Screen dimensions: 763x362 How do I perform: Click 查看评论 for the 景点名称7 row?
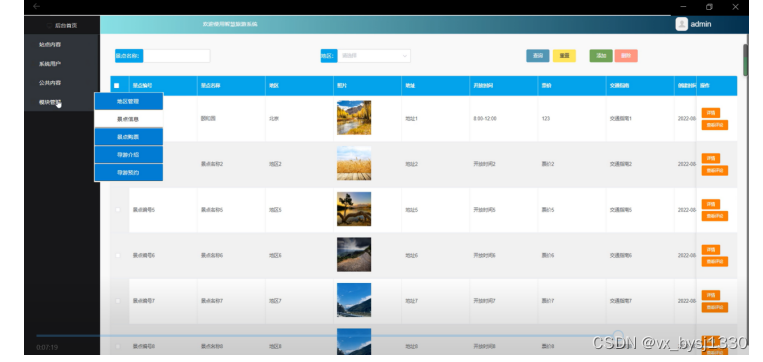714,307
